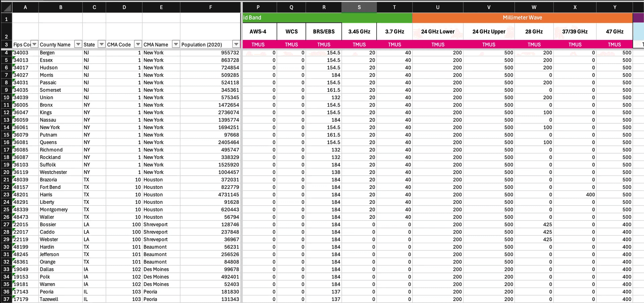Viewport: 644px width, 303px height.
Task: Select row 23 header
Action: click(x=6, y=194)
